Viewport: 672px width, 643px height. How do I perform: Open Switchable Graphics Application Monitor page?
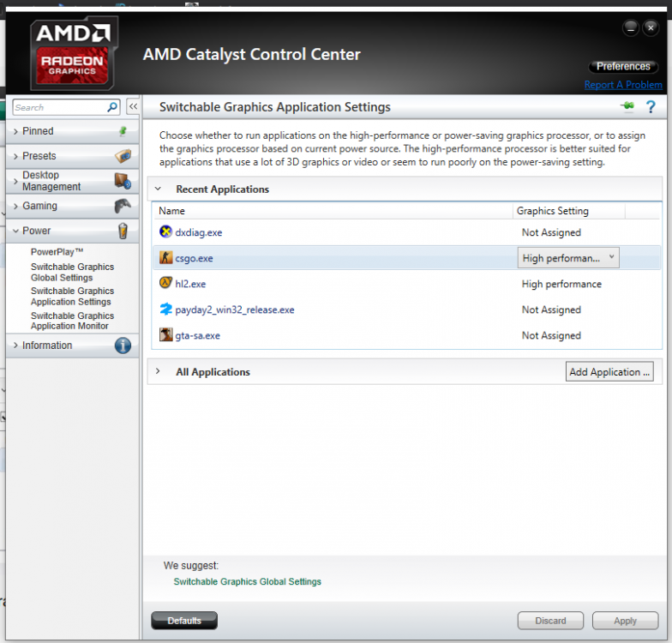pyautogui.click(x=72, y=321)
